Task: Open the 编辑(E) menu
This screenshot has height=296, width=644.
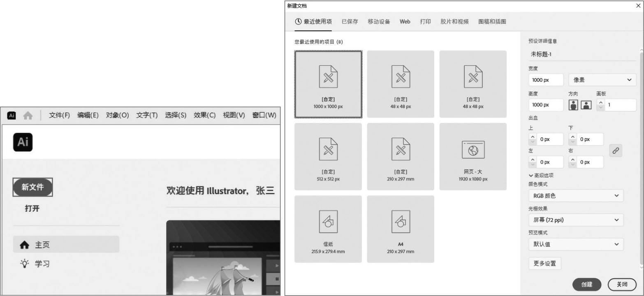Action: [x=88, y=116]
